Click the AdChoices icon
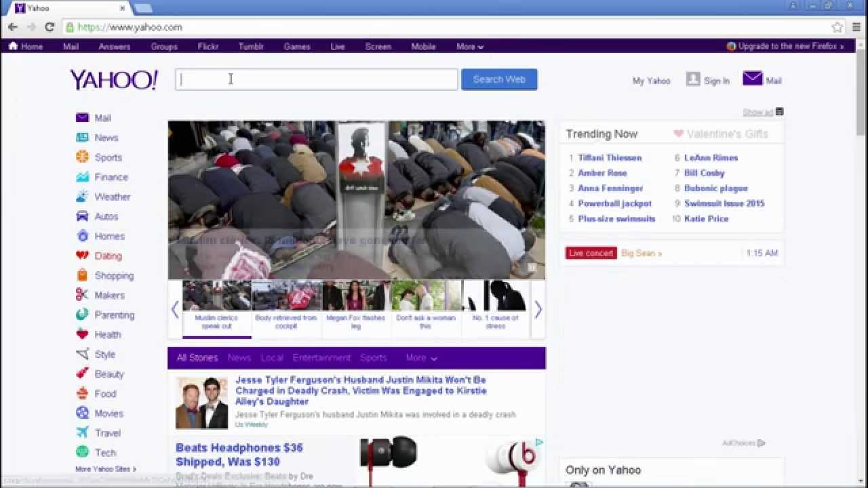Screen dimensions: 868x488 click(762, 443)
